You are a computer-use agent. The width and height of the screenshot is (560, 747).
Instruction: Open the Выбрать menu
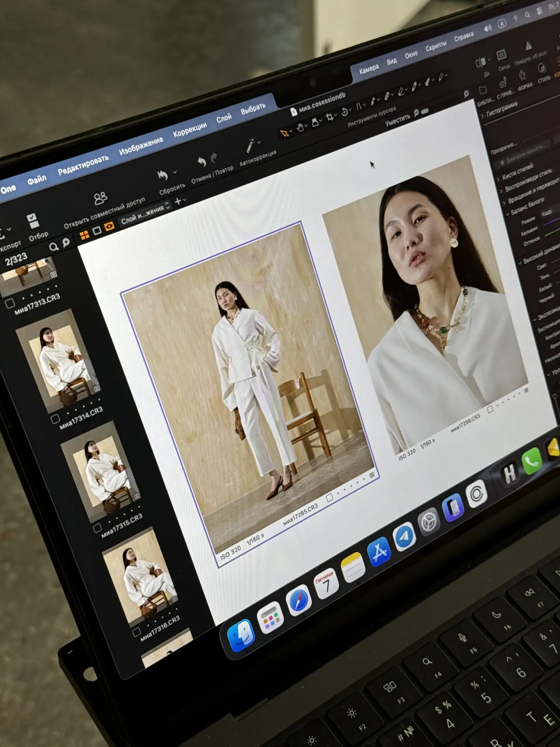point(253,109)
